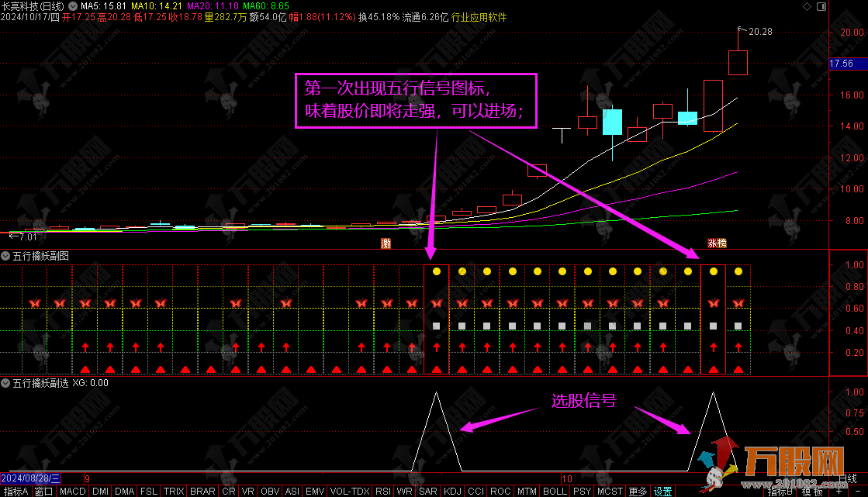The image size is (868, 497).
Task: Click the plus zoom-in button
Action: point(839,491)
